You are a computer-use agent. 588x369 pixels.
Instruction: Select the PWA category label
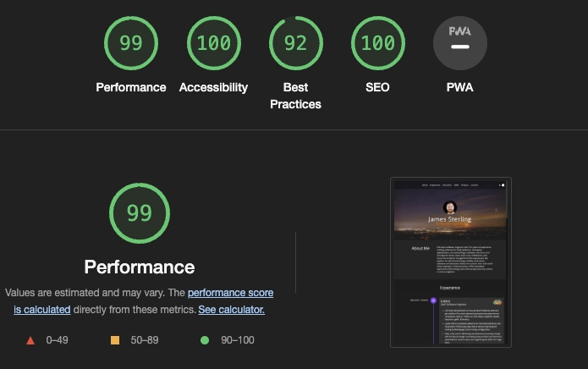point(459,87)
